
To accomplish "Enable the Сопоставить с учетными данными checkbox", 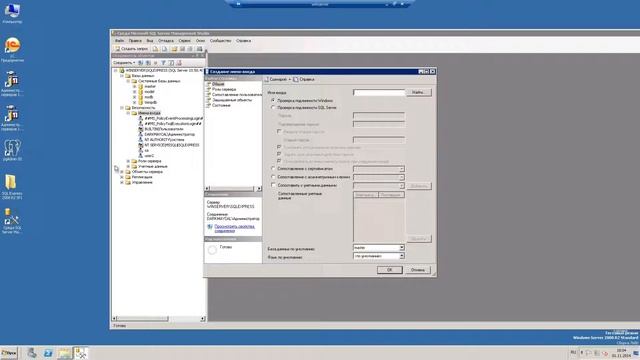I will tap(273, 185).
